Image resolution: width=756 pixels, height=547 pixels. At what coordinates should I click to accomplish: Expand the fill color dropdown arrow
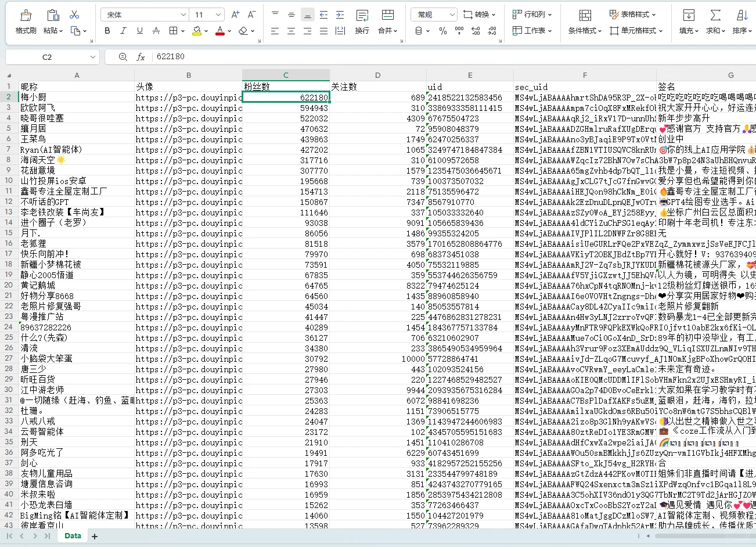click(206, 31)
